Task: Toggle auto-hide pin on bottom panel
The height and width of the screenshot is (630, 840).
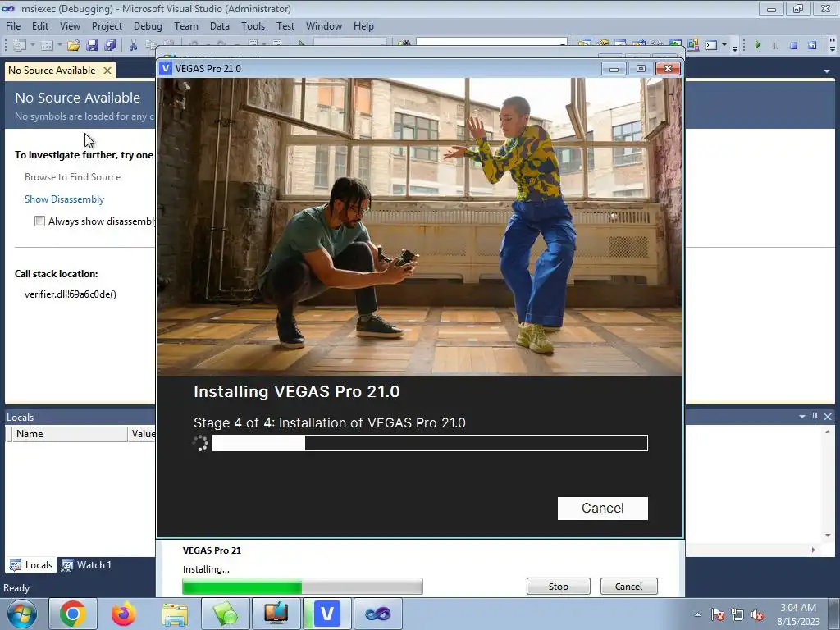Action: coord(815,416)
